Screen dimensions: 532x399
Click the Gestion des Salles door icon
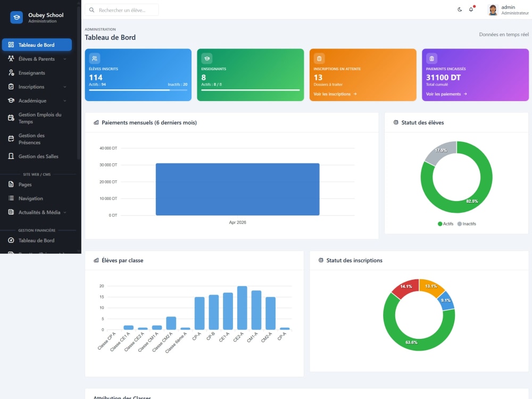pos(11,156)
